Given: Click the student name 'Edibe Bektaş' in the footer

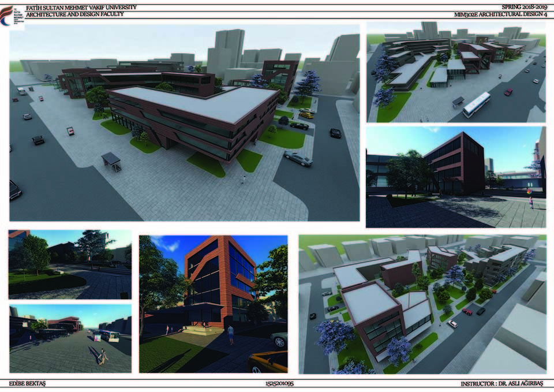Looking at the screenshot, I should pos(29,383).
